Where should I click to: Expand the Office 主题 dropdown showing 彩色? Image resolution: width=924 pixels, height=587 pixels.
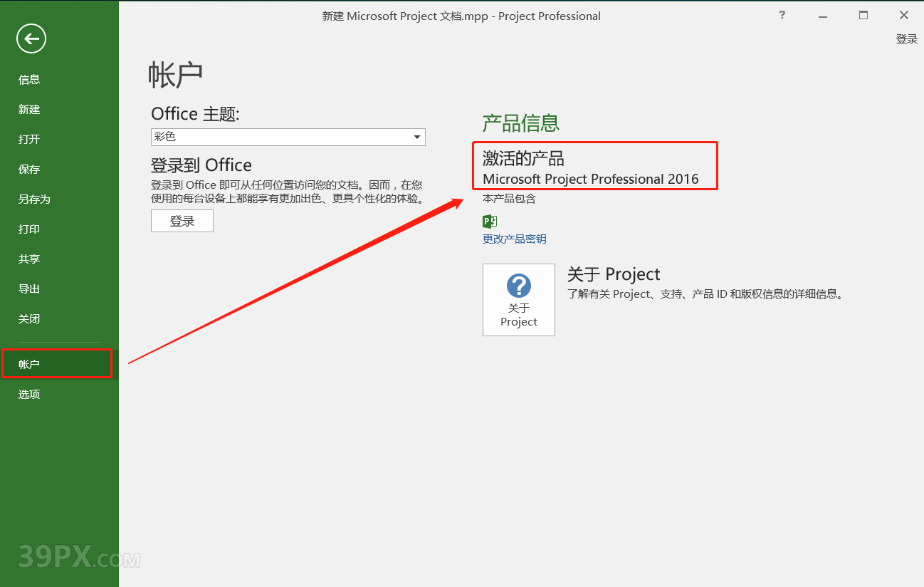[x=288, y=137]
